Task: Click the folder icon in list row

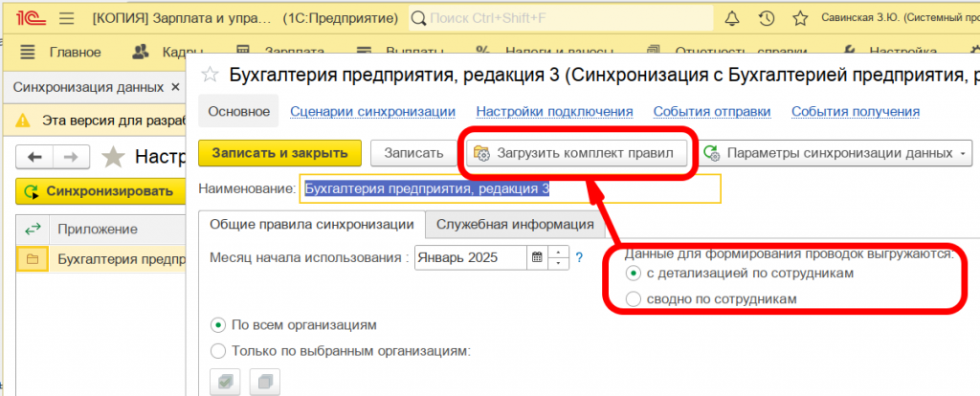Action: click(x=33, y=258)
